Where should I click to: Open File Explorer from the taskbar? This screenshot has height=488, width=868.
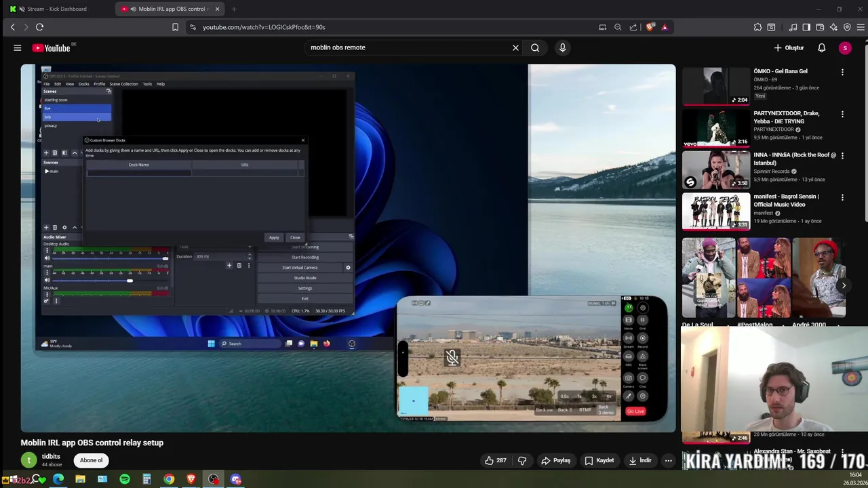point(80,479)
